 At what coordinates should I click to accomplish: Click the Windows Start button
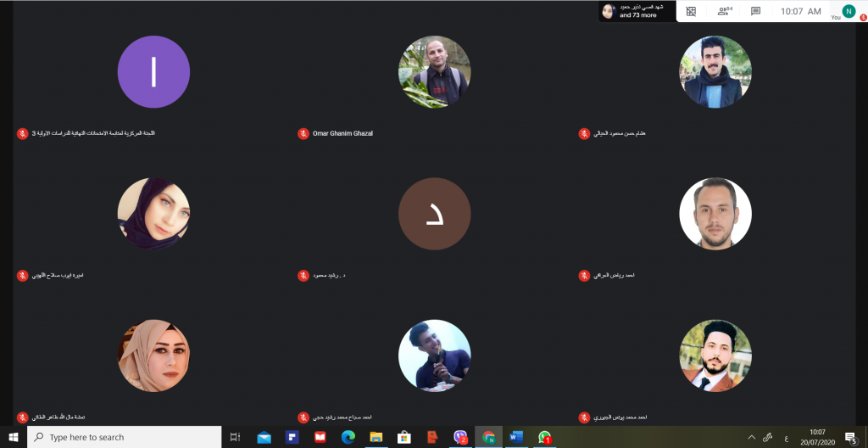click(x=14, y=437)
